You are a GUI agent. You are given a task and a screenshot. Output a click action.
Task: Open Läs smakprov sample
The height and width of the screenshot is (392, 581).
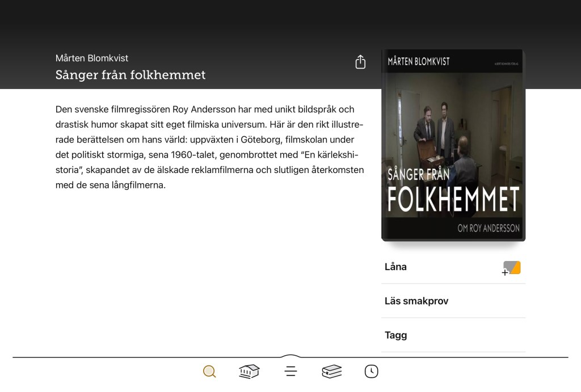pos(416,301)
